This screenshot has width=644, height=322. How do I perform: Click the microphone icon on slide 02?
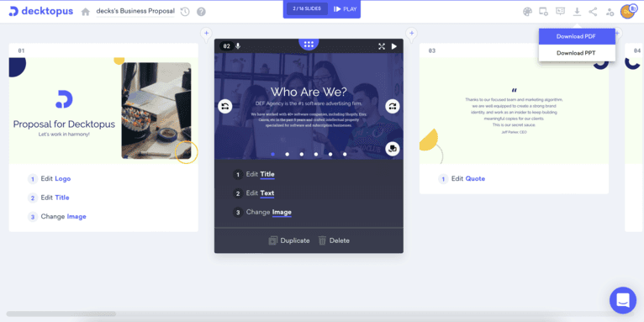pos(238,46)
